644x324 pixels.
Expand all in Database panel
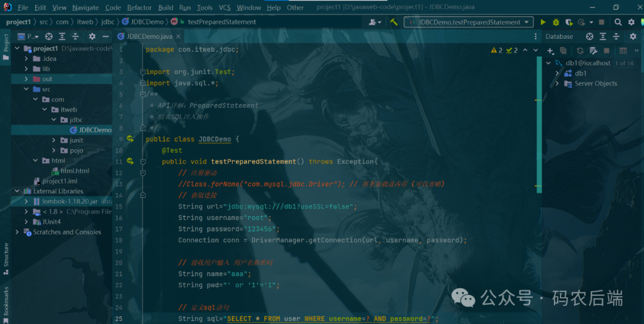602,36
